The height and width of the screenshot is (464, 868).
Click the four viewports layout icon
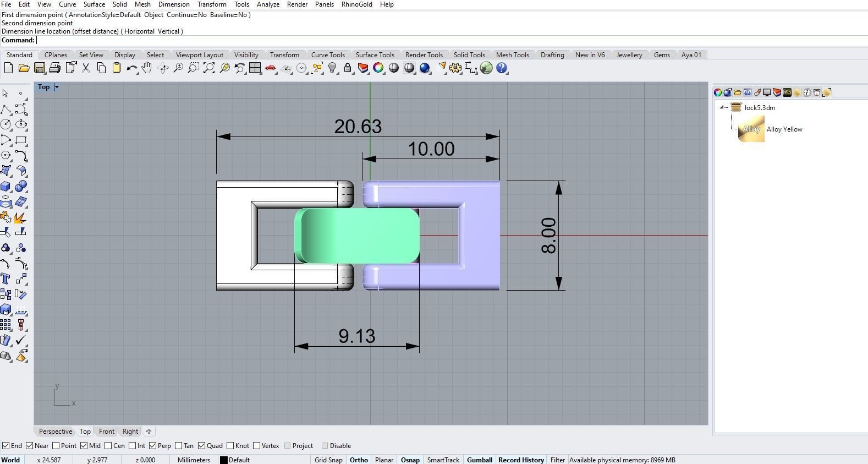tap(255, 68)
